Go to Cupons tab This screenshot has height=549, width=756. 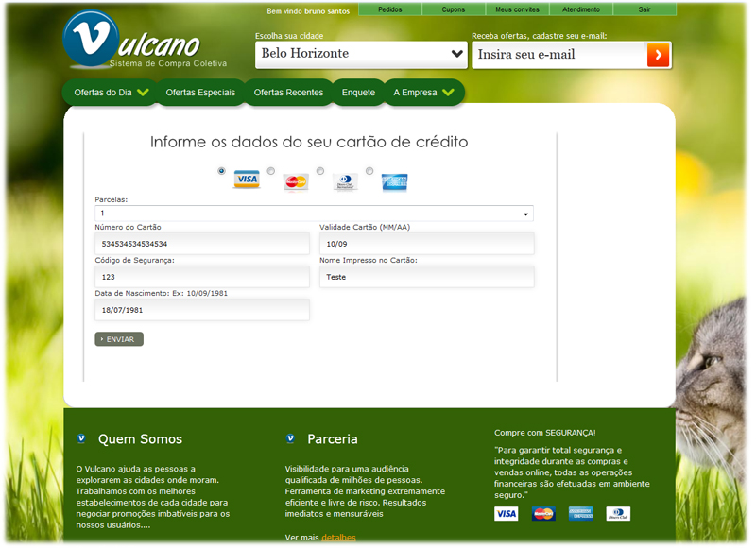[454, 9]
